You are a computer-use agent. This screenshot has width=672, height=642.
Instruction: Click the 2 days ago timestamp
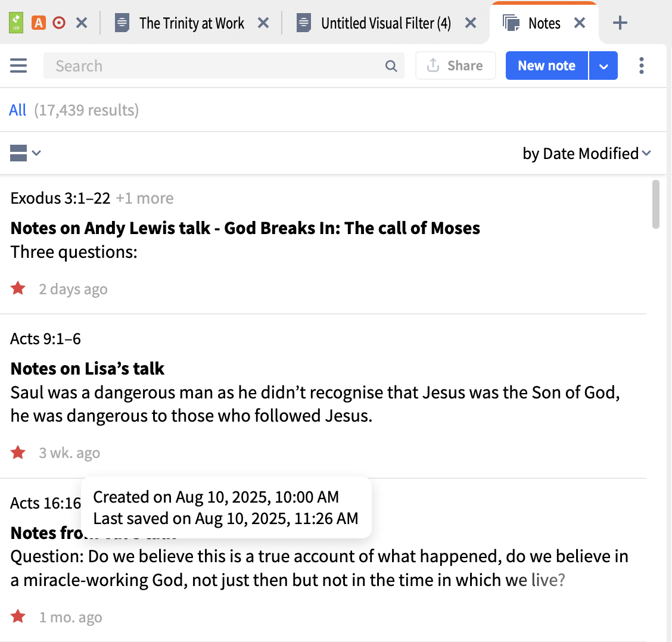tap(73, 289)
